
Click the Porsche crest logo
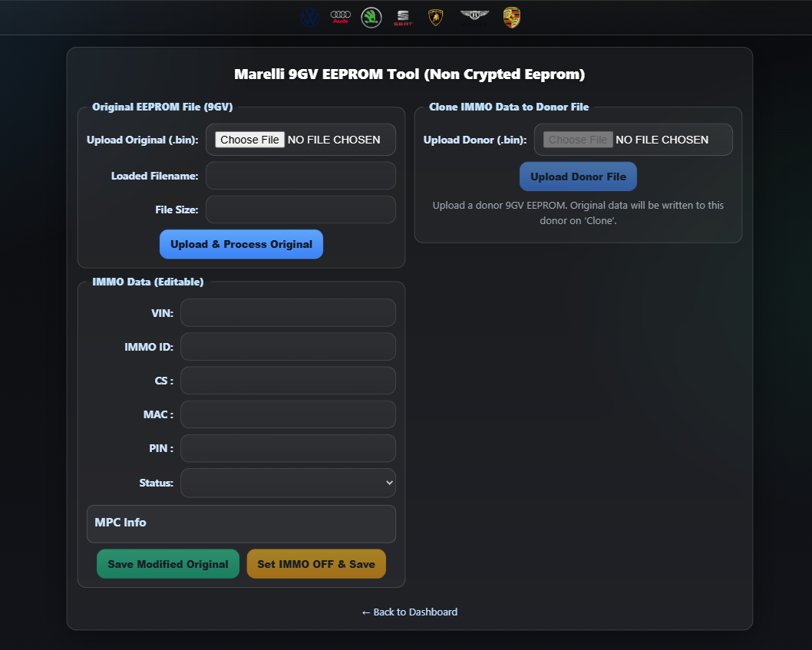pos(512,18)
